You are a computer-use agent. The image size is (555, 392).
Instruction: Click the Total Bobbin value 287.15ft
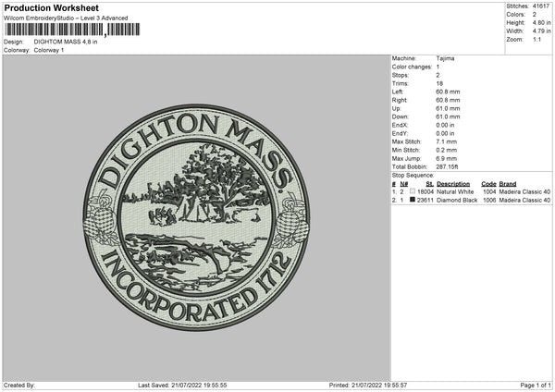pyautogui.click(x=447, y=166)
